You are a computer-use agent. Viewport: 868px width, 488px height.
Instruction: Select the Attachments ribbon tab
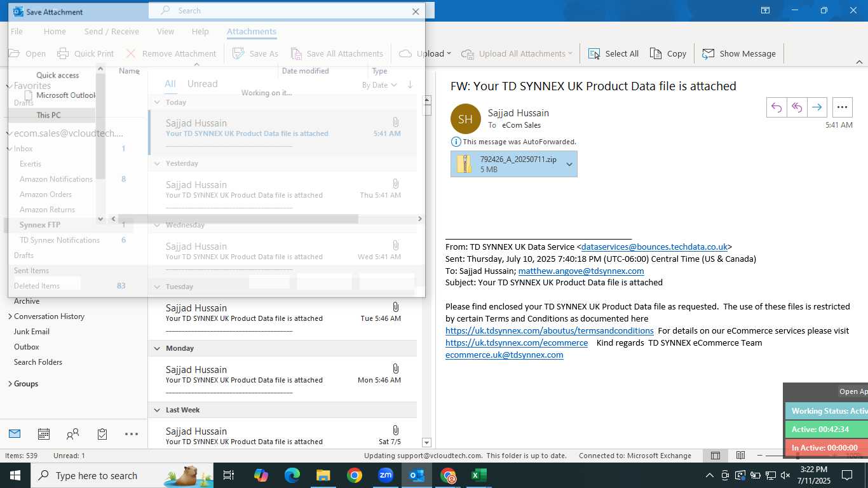pos(252,31)
